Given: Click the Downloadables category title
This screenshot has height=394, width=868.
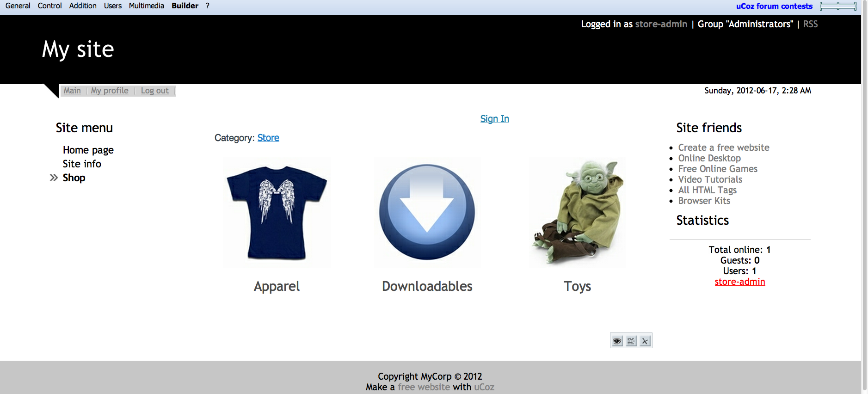Looking at the screenshot, I should [427, 286].
